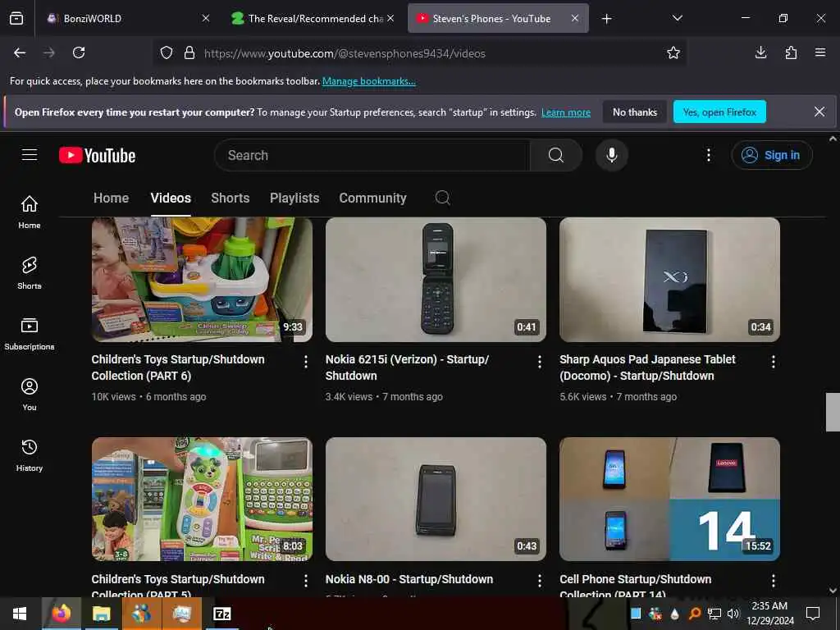This screenshot has height=630, width=840.
Task: Switch to The Reveal/Recommended tab
Action: (x=313, y=18)
